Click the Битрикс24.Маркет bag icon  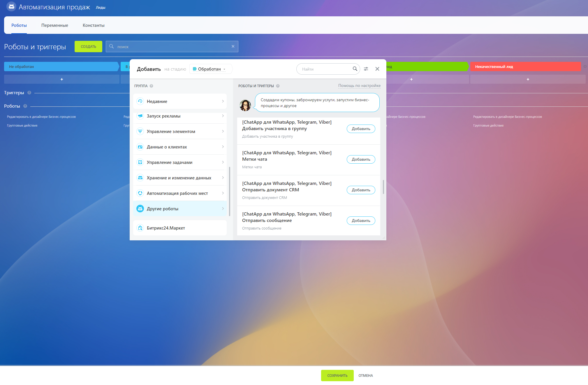(x=140, y=228)
